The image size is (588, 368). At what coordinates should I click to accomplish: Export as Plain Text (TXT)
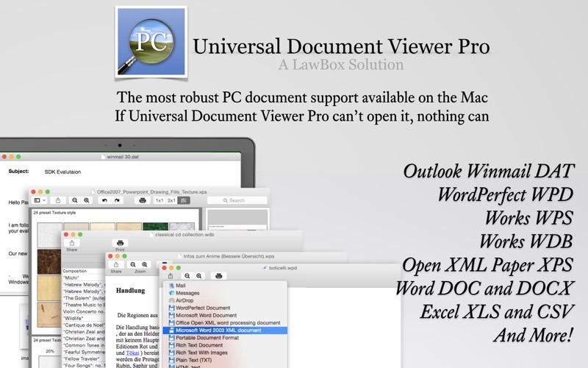pyautogui.click(x=225, y=360)
